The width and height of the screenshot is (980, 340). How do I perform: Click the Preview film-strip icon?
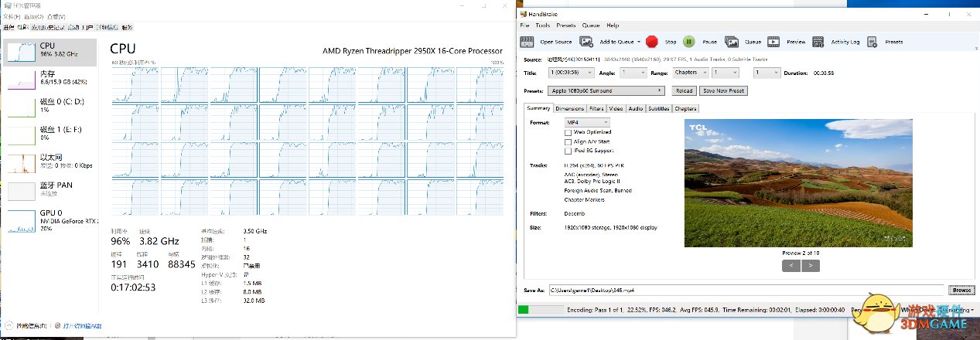774,42
